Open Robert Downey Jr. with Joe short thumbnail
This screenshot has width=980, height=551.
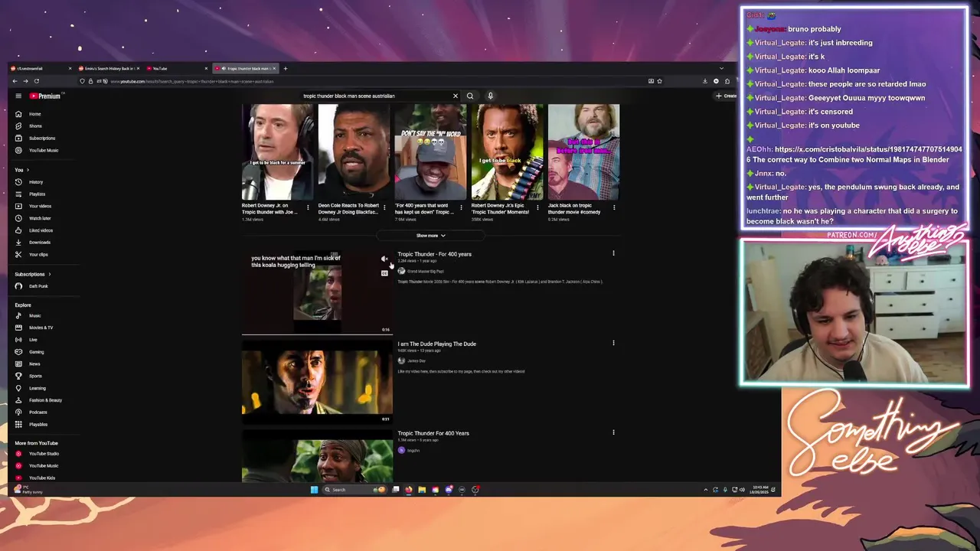click(x=277, y=152)
